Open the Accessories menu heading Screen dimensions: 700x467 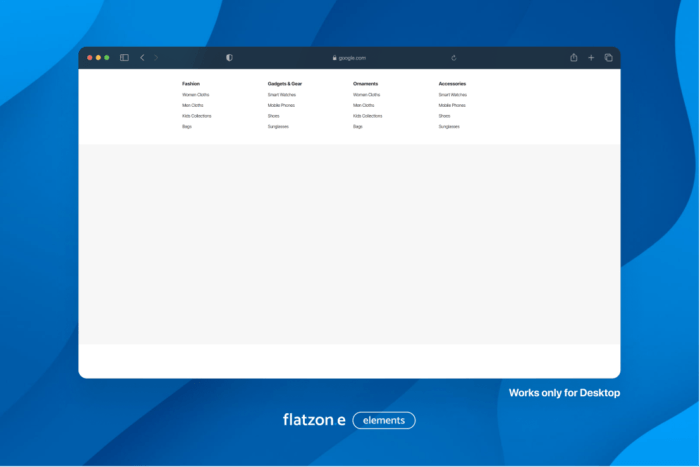[x=452, y=84]
